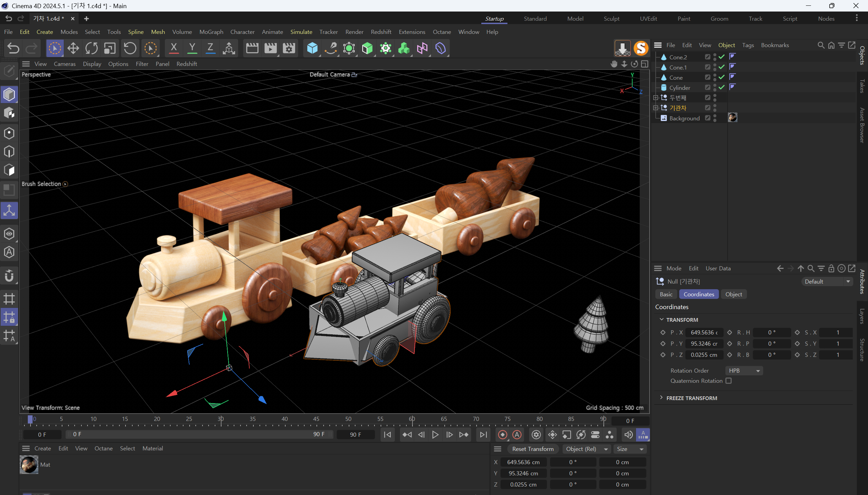
Task: Switch to UVEdit layout tab
Action: click(648, 19)
